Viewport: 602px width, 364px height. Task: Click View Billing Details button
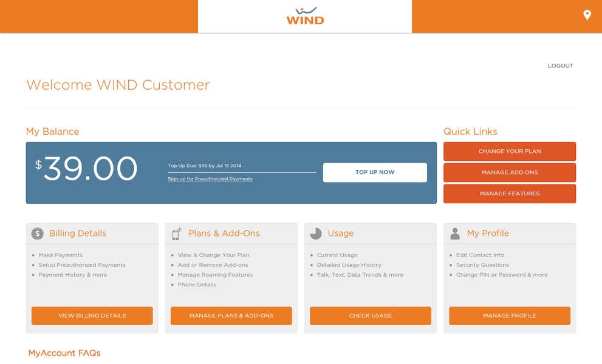tap(92, 315)
